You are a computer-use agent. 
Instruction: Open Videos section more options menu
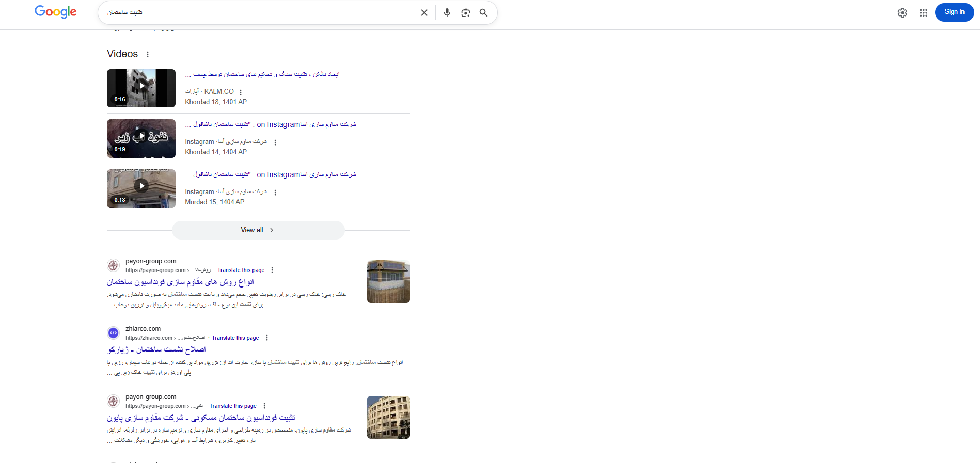pos(148,54)
